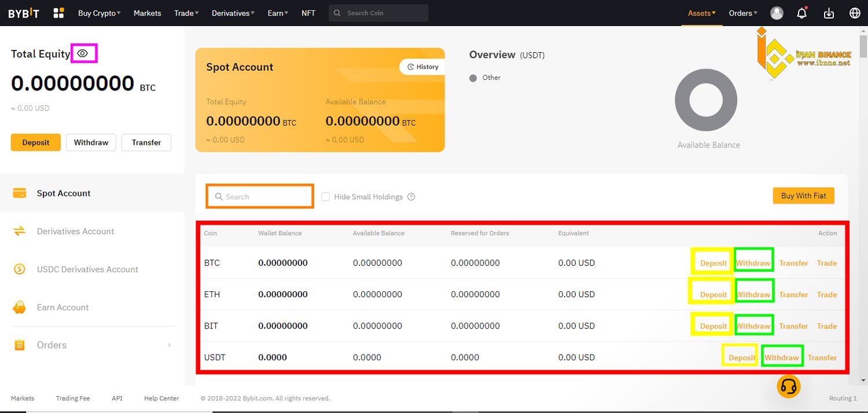This screenshot has height=413, width=868.
Task: Click the Search Coin field in top bar
Action: (378, 13)
